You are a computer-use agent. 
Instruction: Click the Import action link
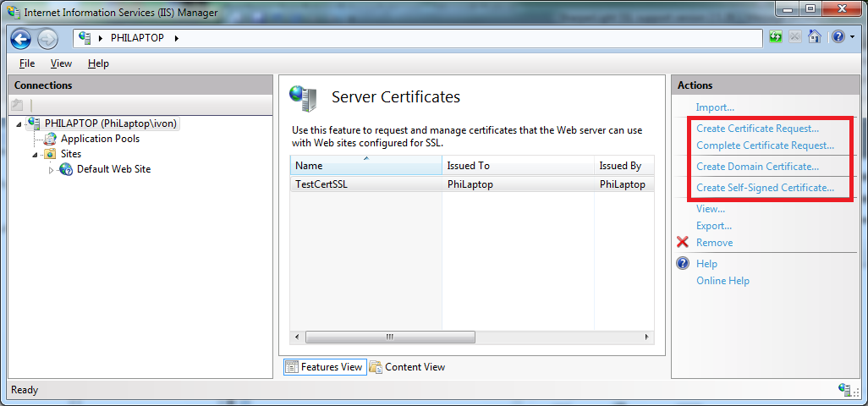coord(715,107)
